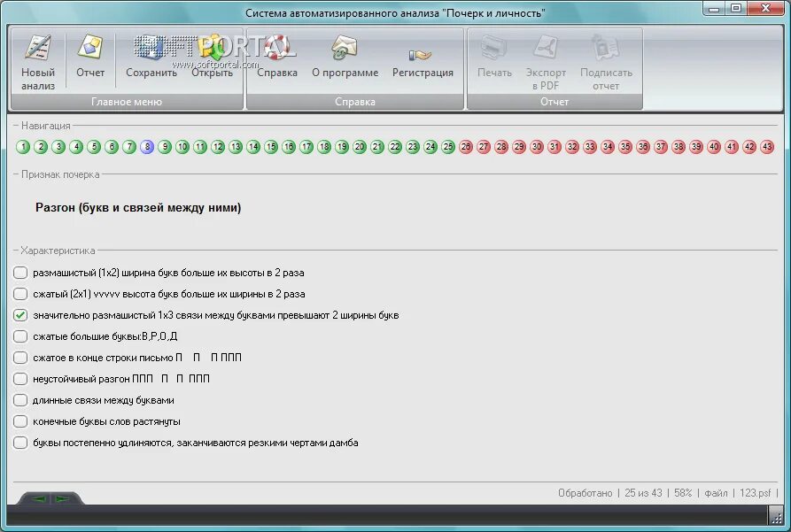Check буквы постепенно удлиняются option
Viewport: 791px width, 532px height.
click(x=20, y=443)
